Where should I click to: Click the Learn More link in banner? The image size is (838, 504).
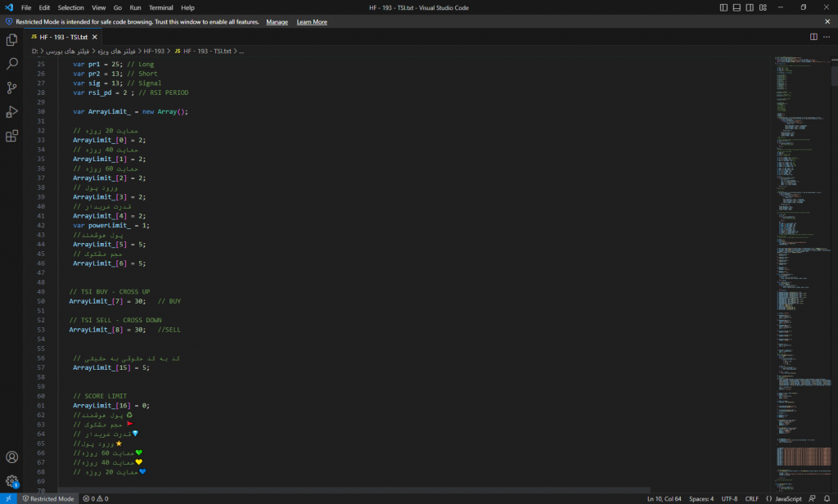point(312,22)
